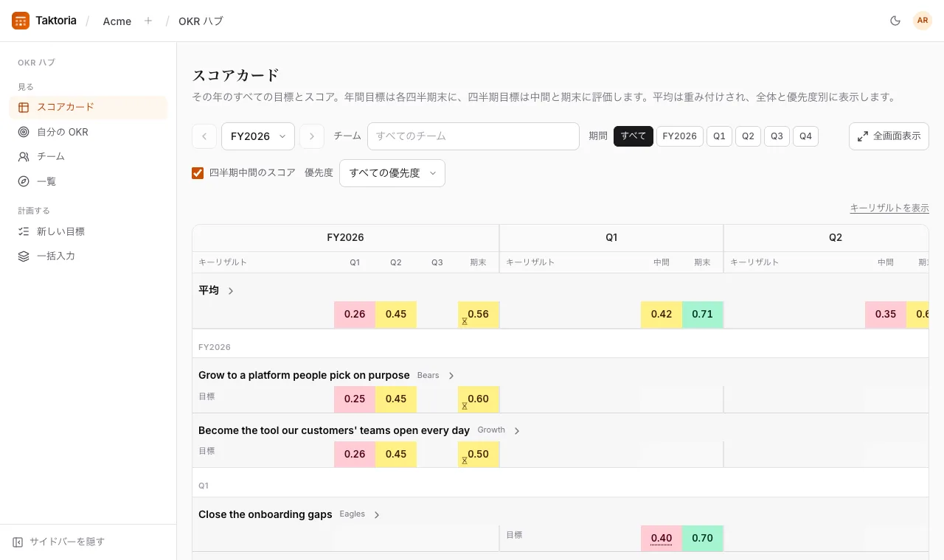944x560 pixels.
Task: Open the AR user avatar menu
Action: click(923, 21)
